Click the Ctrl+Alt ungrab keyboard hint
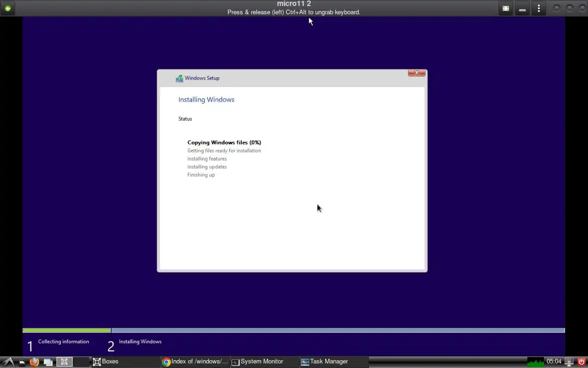The width and height of the screenshot is (588, 368). click(294, 12)
